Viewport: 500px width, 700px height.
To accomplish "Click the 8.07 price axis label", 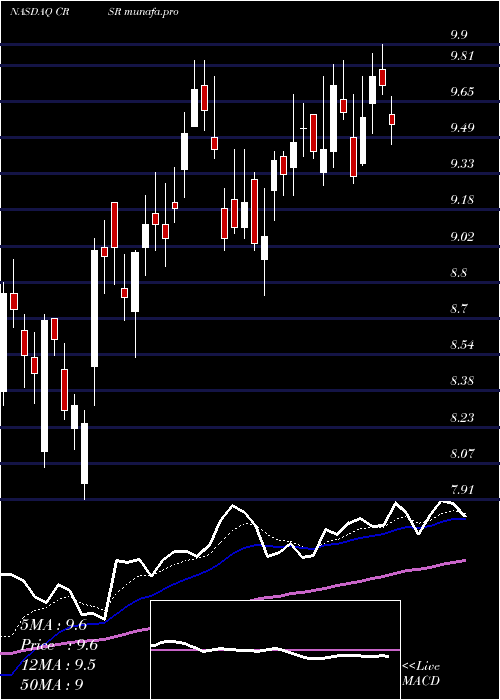I will point(462,454).
